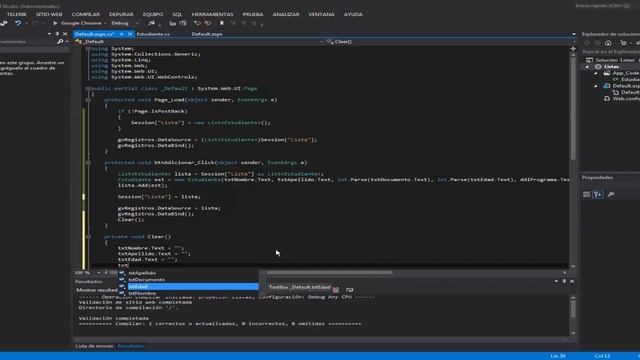Open the VENTANA menu
The width and height of the screenshot is (640, 360).
[x=321, y=14]
